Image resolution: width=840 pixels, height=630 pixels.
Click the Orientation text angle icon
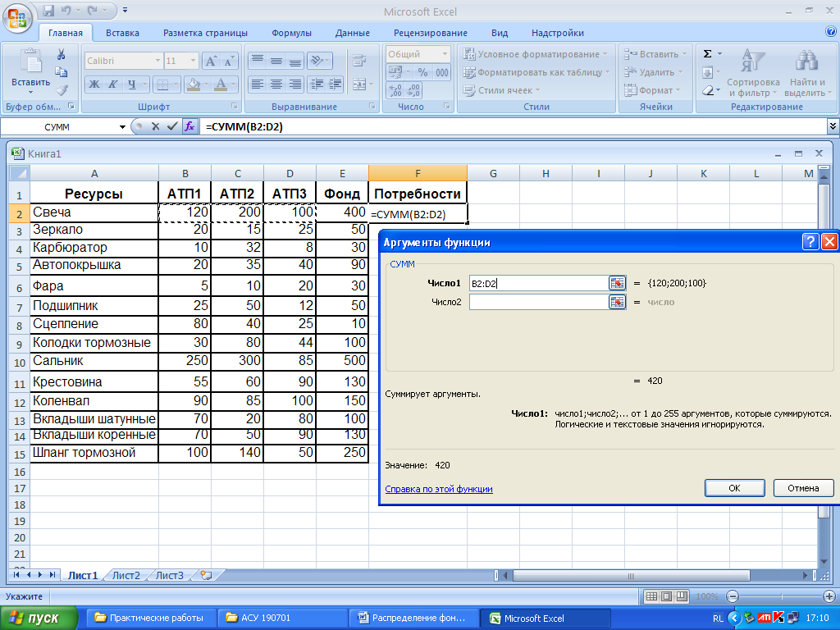pyautogui.click(x=317, y=61)
